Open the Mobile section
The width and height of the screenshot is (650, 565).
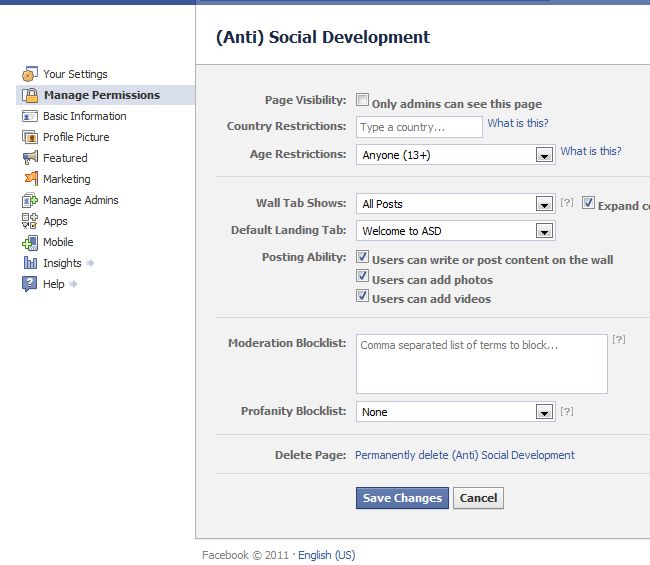pyautogui.click(x=58, y=242)
